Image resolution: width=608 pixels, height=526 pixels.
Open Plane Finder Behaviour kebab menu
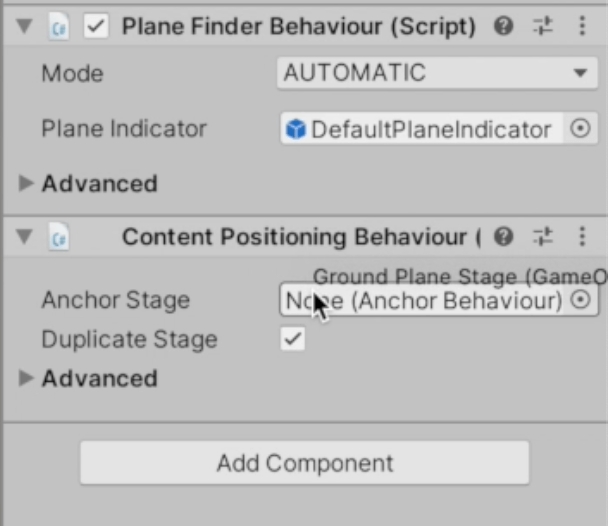click(582, 27)
